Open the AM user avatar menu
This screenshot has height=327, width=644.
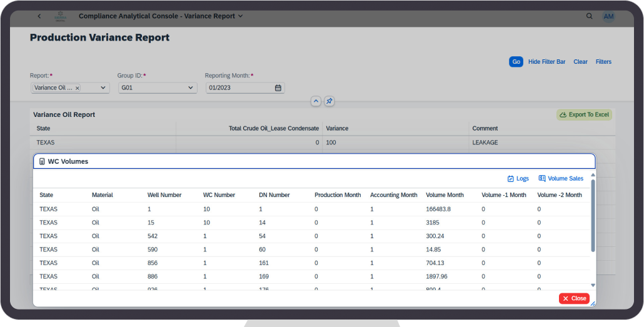[608, 16]
